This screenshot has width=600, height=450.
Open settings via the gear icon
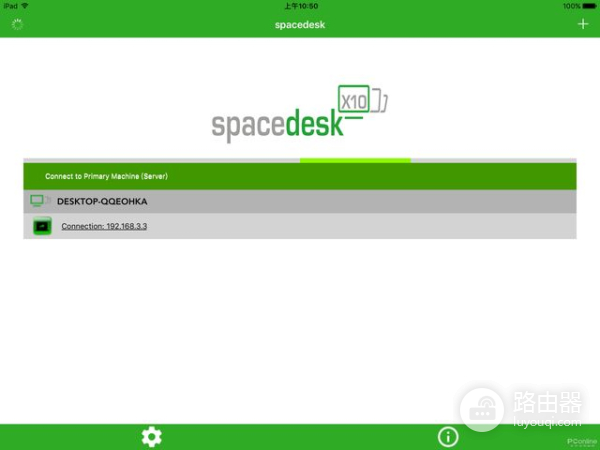point(152,437)
